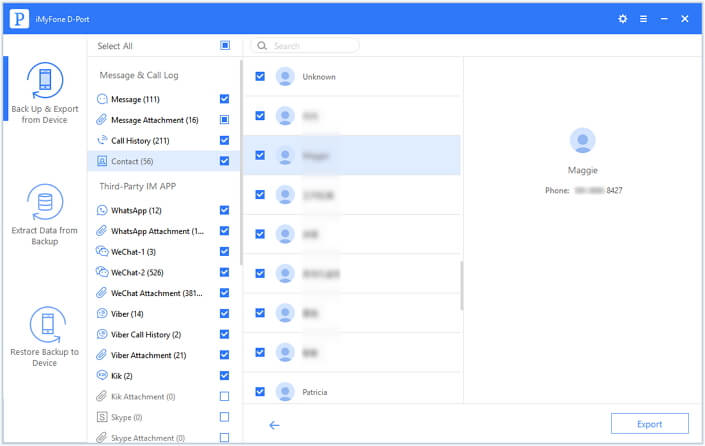Click the contact list scrollbar
Viewport: 705px width, 446px height.
pos(462,286)
